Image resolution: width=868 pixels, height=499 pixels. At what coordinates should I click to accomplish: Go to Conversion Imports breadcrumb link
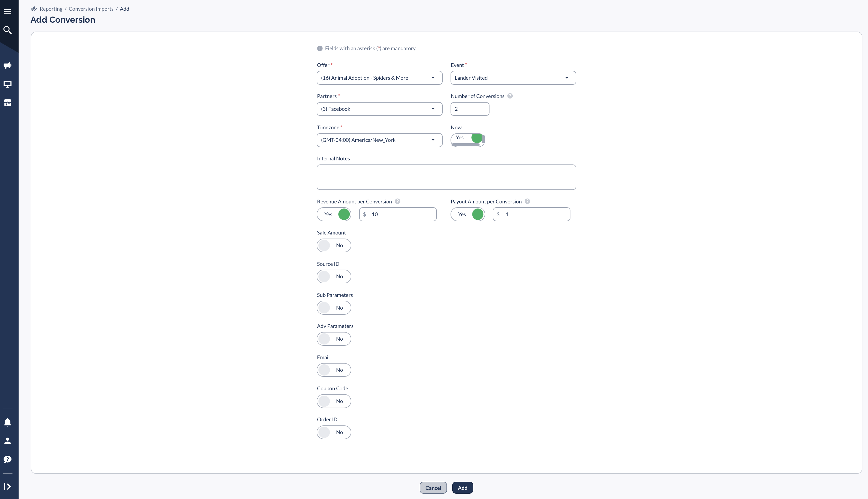(91, 9)
